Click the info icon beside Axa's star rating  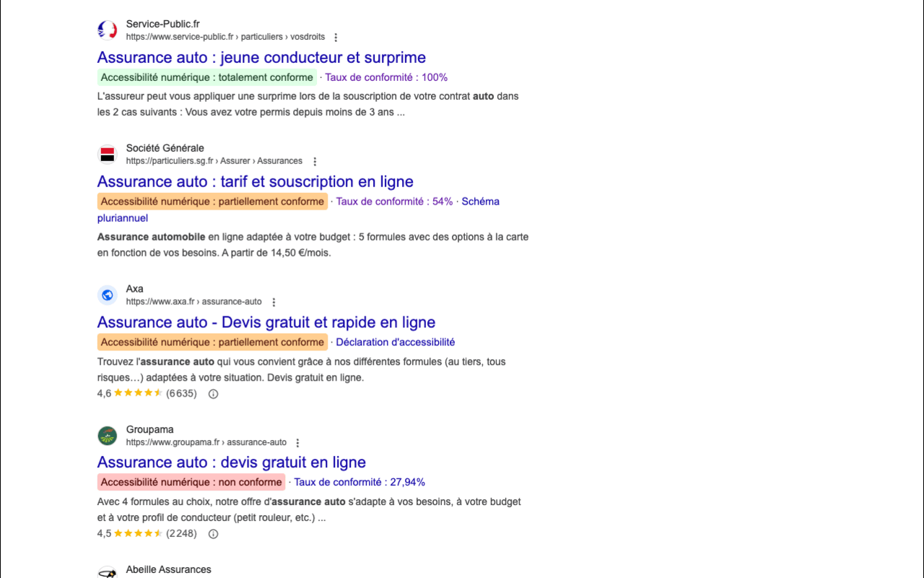pos(213,394)
